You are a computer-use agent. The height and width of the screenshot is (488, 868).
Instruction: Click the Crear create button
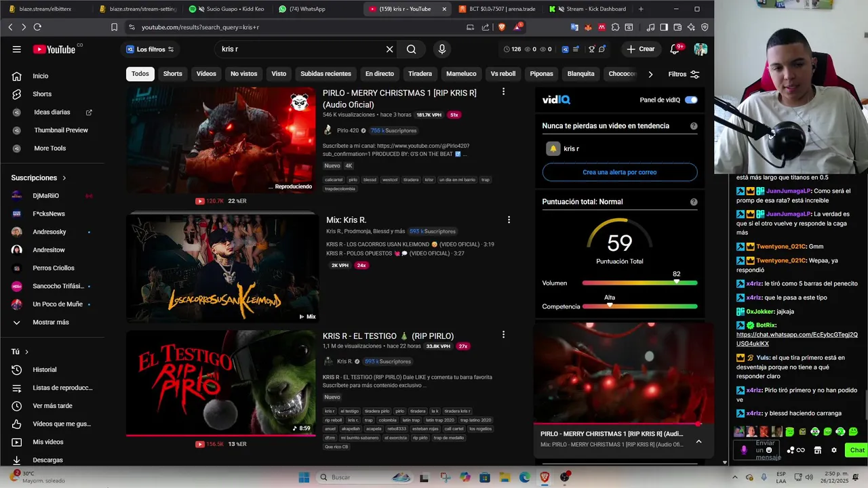[640, 49]
